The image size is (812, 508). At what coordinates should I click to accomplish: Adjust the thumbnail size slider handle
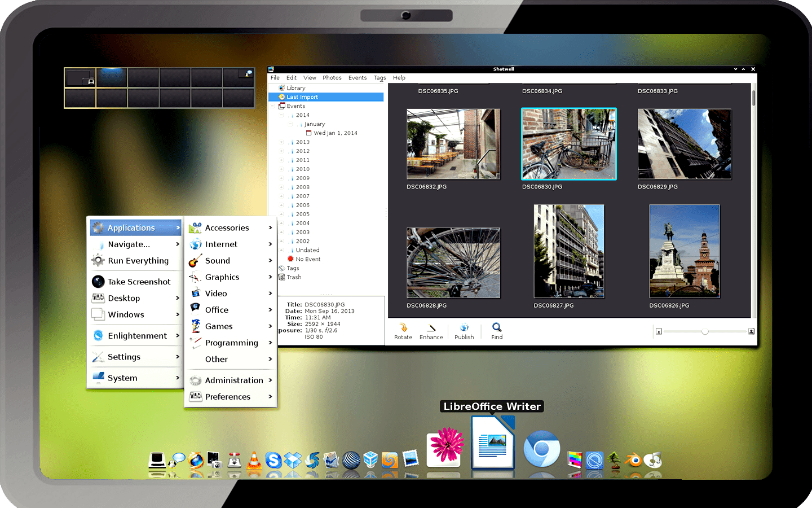[705, 331]
